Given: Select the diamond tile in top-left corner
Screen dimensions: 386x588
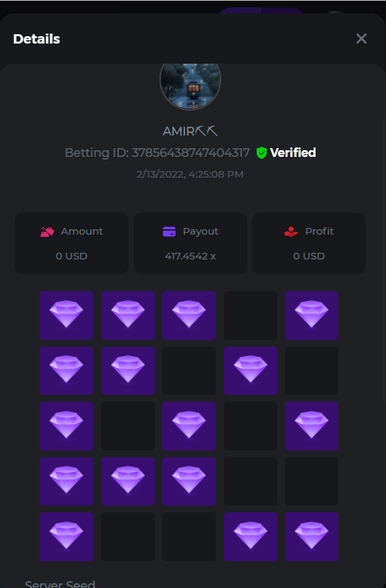Looking at the screenshot, I should (x=66, y=315).
